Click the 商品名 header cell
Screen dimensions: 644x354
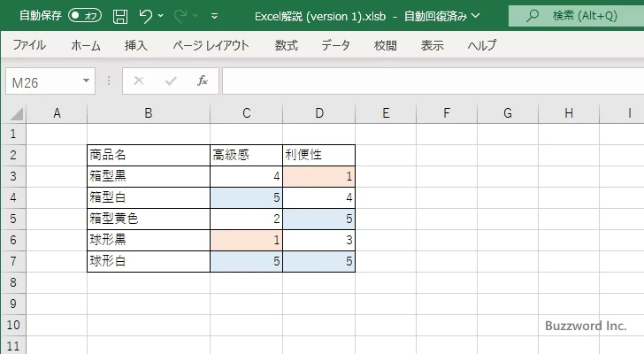tap(149, 155)
